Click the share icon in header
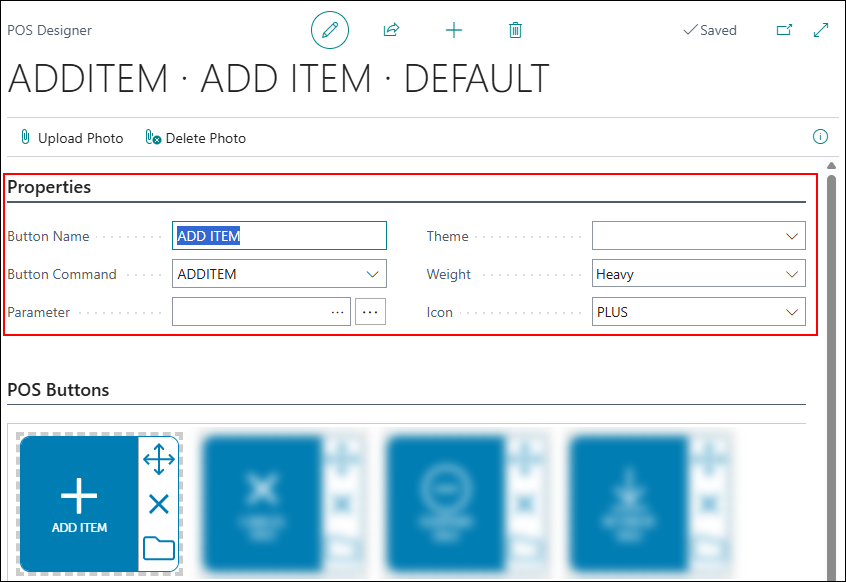Image resolution: width=846 pixels, height=582 pixels. tap(391, 30)
